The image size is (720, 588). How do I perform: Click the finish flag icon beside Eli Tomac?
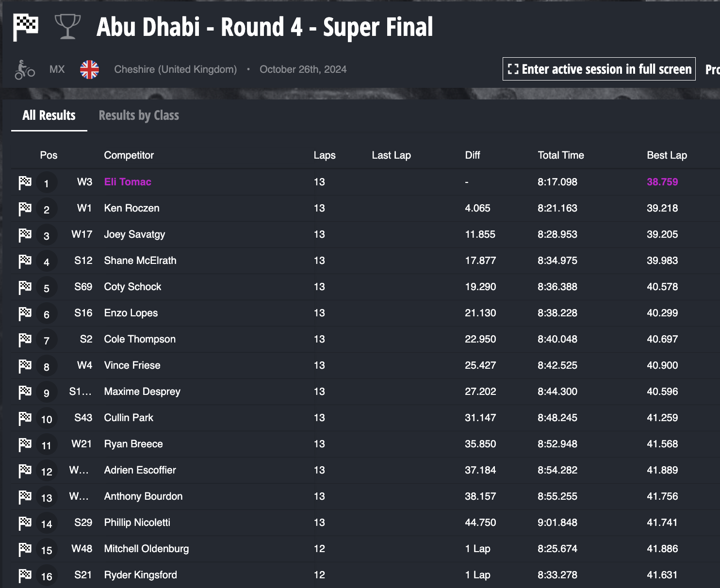[25, 182]
